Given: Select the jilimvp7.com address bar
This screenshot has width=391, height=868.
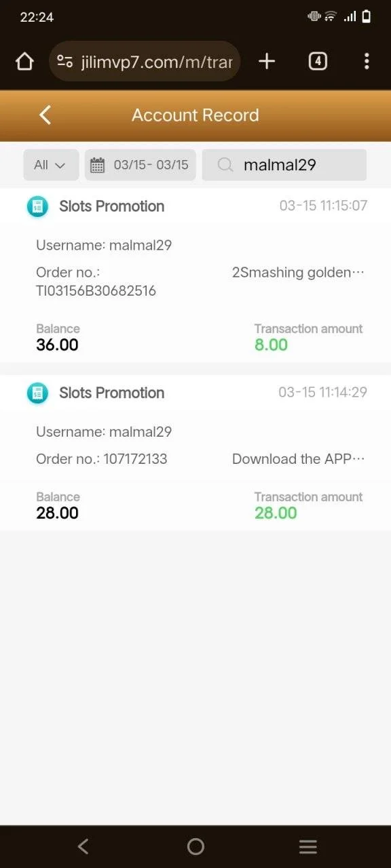Looking at the screenshot, I should pyautogui.click(x=145, y=62).
